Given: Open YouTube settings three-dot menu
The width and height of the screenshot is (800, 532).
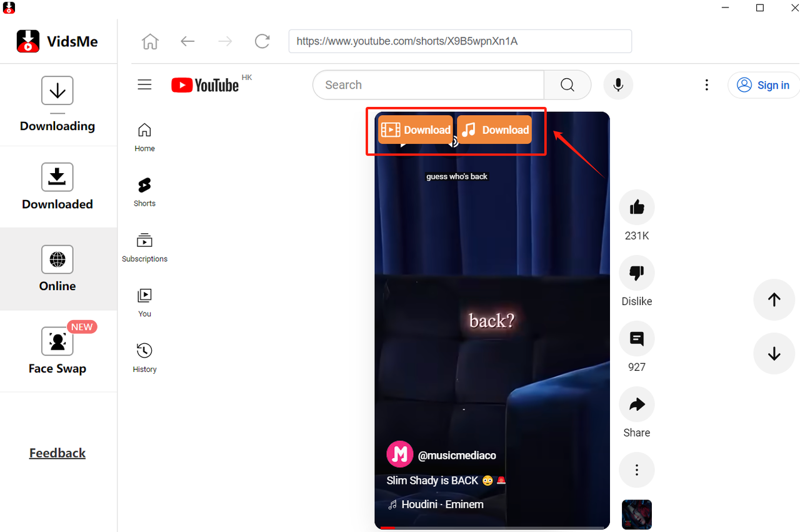Looking at the screenshot, I should coord(707,85).
